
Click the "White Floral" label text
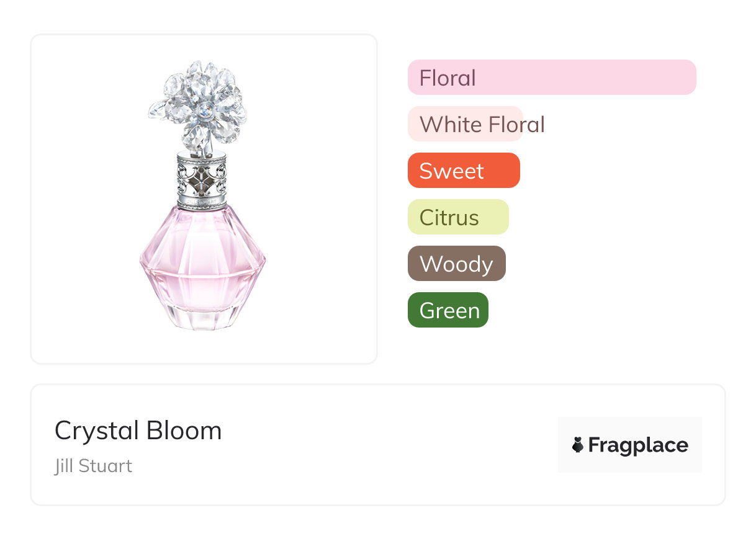click(482, 125)
